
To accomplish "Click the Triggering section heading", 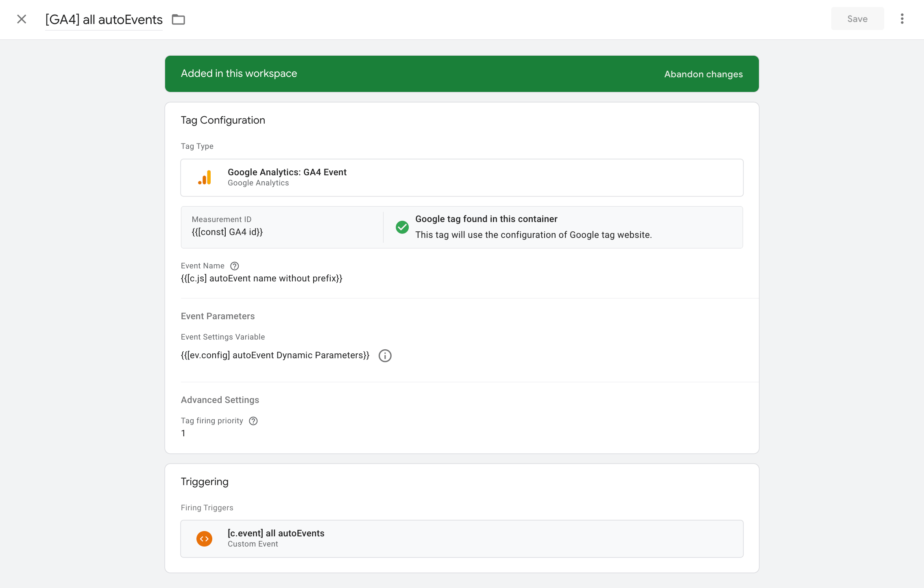I will [205, 482].
